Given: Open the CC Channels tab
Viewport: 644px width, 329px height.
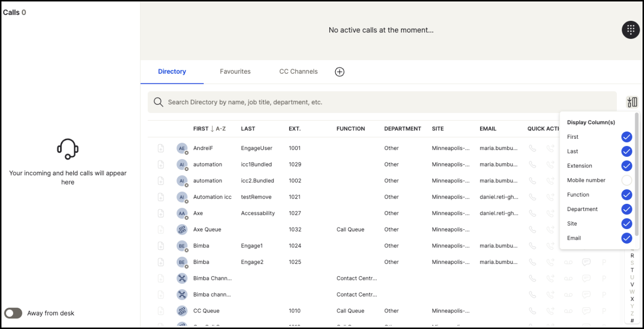Looking at the screenshot, I should pos(298,72).
